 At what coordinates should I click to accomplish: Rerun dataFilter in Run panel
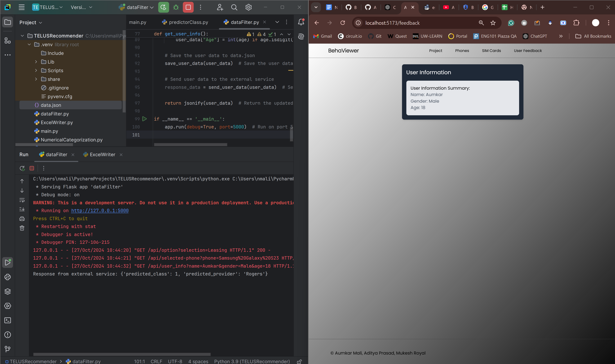(22, 168)
